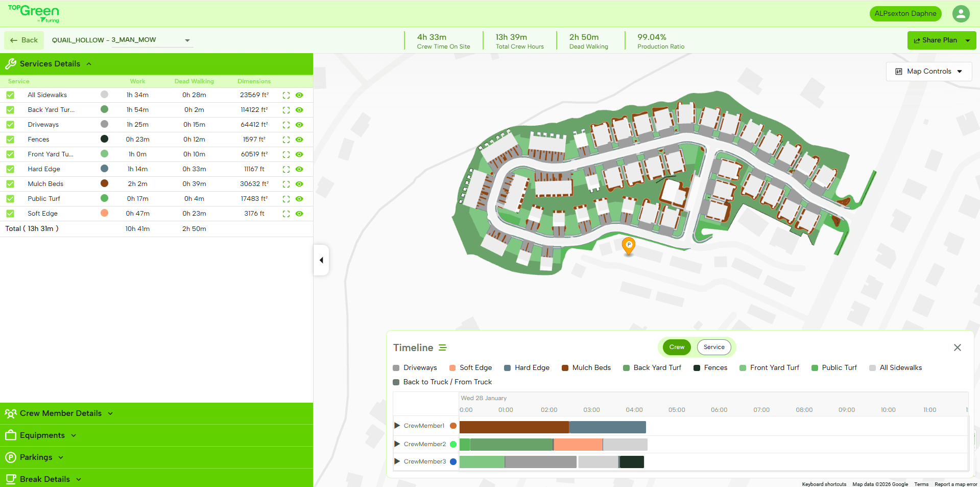Viewport: 980px width, 487px height.
Task: Open the Map Controls dropdown
Action: click(928, 72)
